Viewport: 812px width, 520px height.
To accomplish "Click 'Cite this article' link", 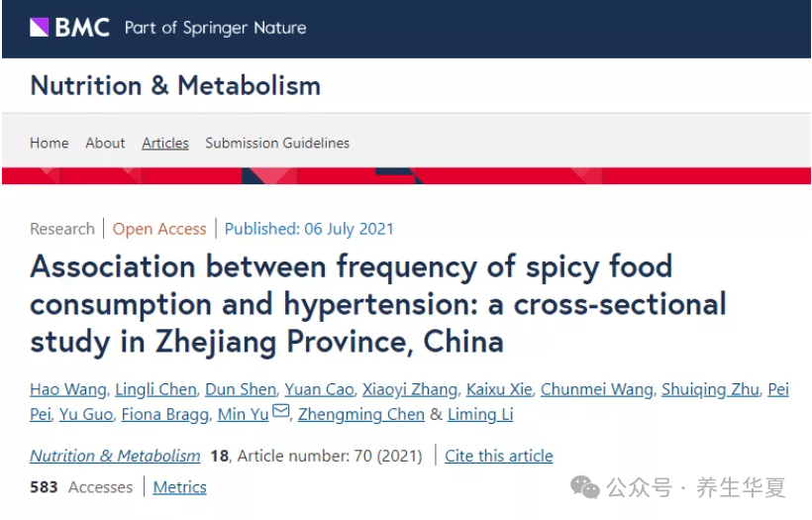I will click(x=499, y=456).
